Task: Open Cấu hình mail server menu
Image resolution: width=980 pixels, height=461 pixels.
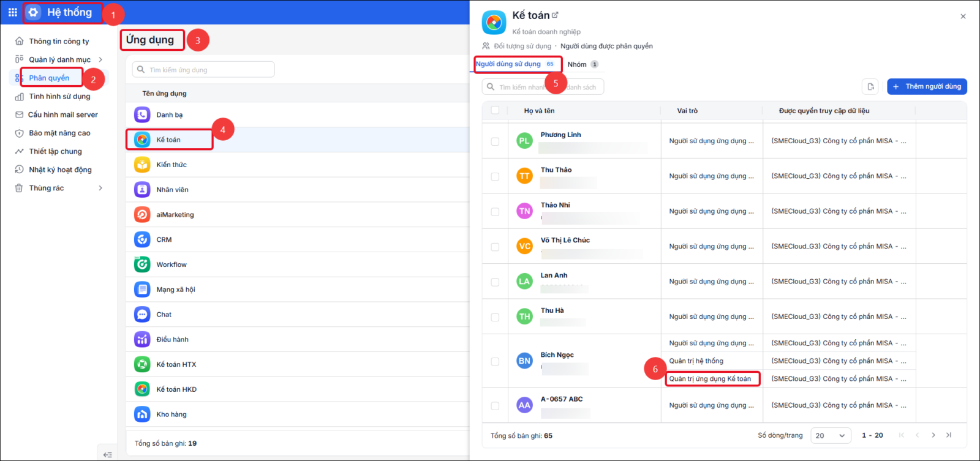Action: tap(63, 114)
